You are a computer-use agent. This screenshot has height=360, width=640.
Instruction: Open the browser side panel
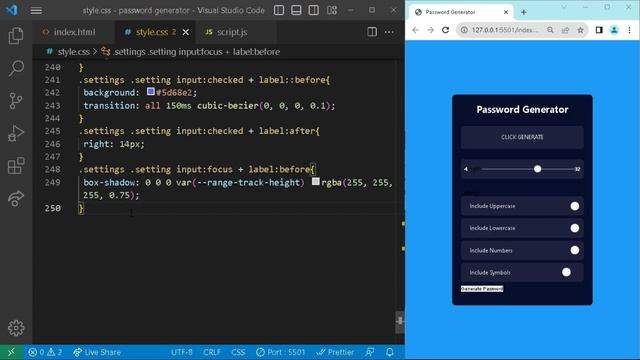(599, 30)
